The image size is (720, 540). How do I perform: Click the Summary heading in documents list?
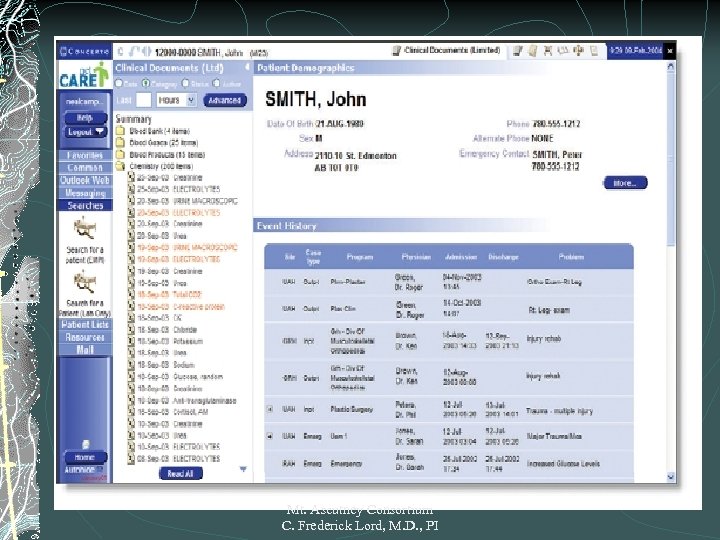[133, 119]
